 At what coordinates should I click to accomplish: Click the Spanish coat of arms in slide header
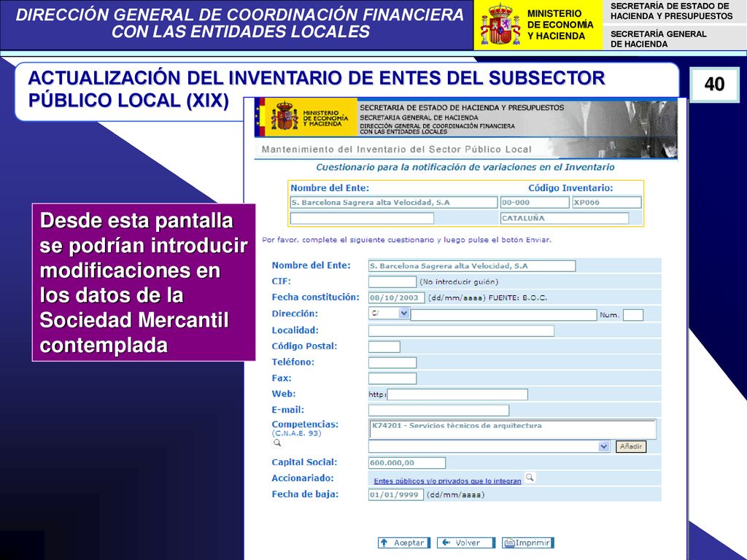[x=500, y=24]
